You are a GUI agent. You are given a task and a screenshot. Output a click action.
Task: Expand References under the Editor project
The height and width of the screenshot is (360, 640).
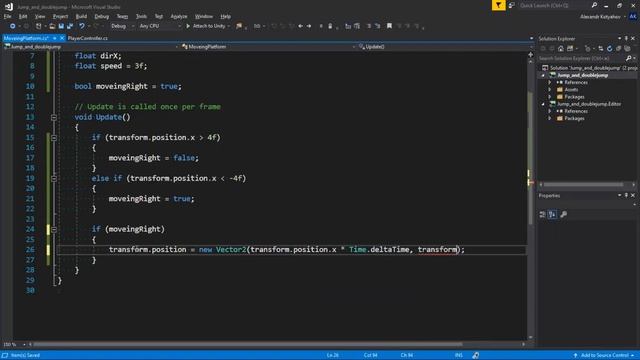[550, 111]
